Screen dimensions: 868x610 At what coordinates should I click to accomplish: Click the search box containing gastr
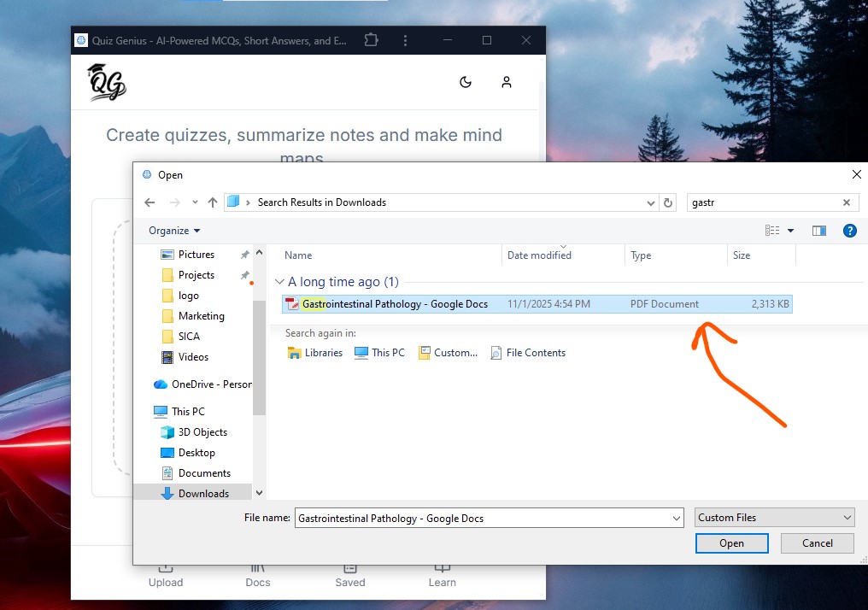click(x=764, y=202)
